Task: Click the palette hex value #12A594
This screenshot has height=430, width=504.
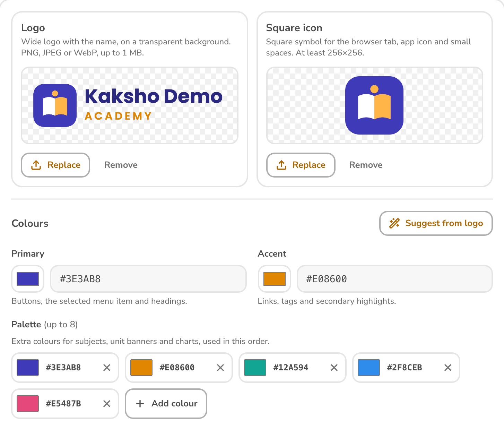Action: [x=291, y=368]
